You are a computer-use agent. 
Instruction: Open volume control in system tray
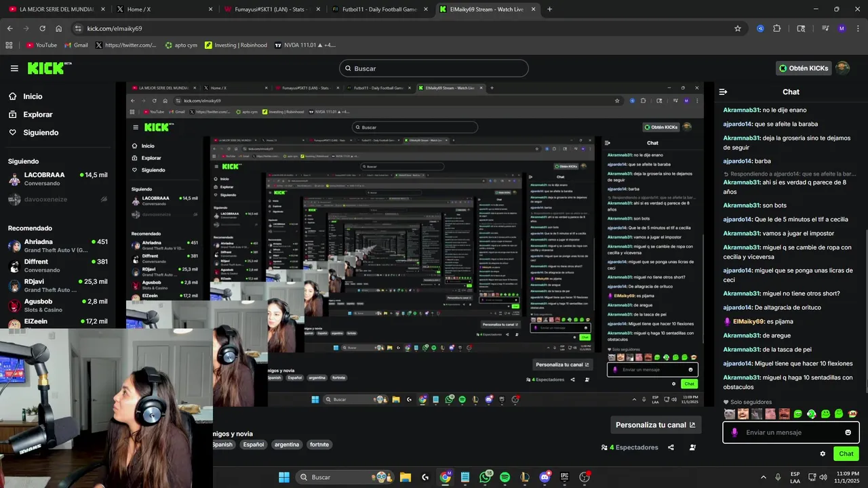click(x=823, y=477)
